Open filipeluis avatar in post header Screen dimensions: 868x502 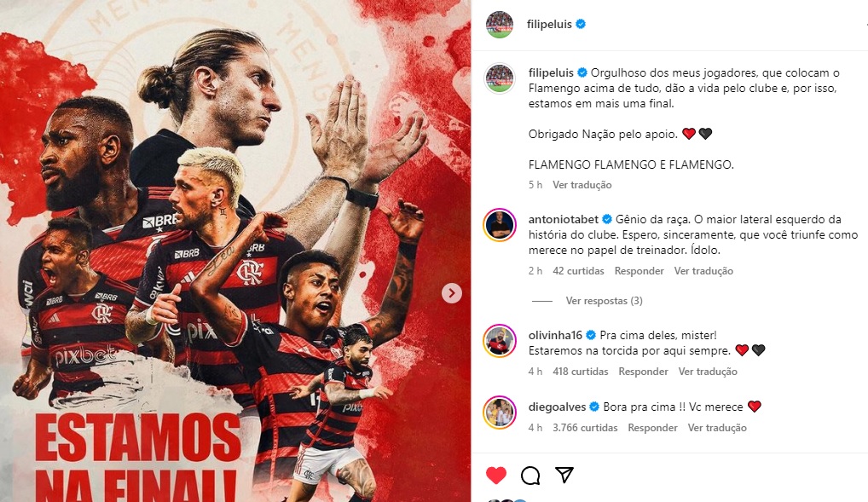pos(500,25)
